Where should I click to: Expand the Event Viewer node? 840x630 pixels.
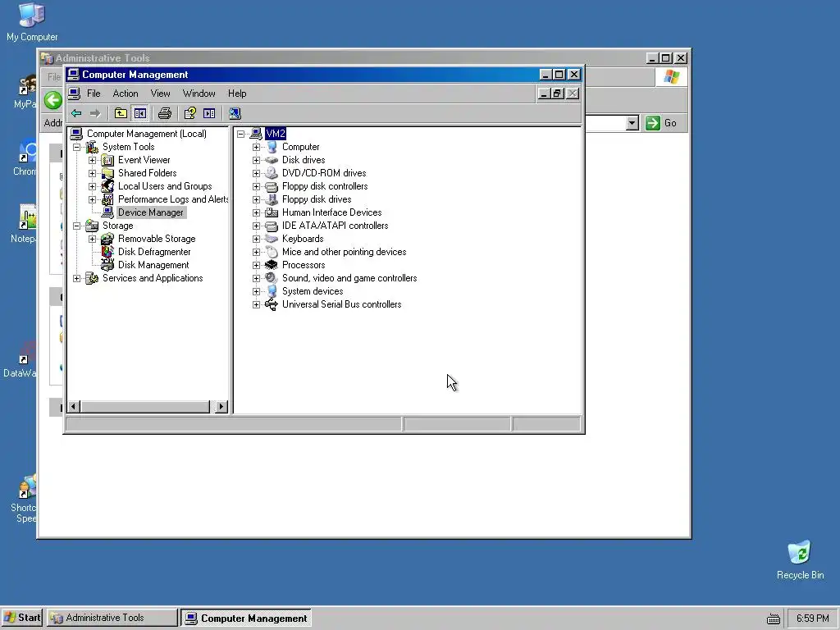(x=92, y=160)
